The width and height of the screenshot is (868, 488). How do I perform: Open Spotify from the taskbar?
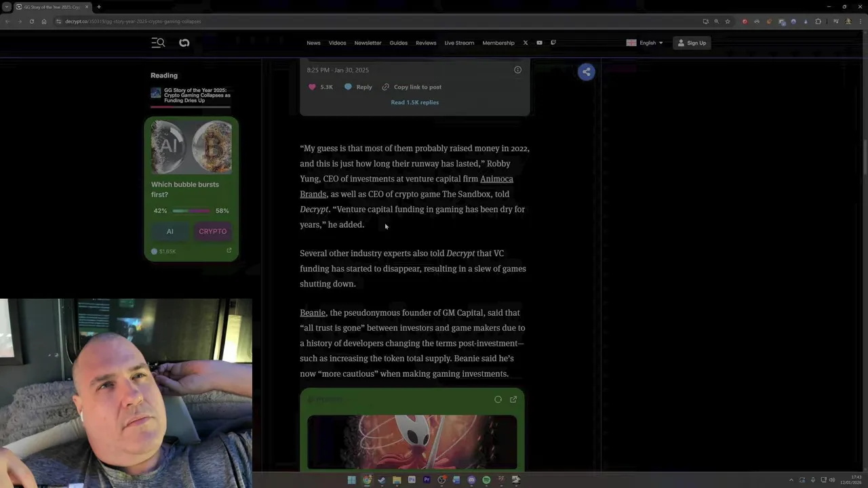click(486, 480)
